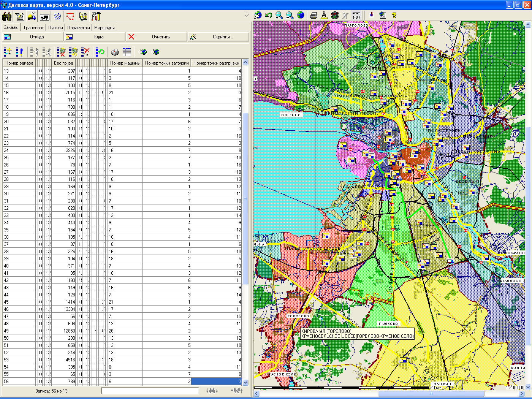Click the ОЛЬГИНО label on map

(291, 115)
